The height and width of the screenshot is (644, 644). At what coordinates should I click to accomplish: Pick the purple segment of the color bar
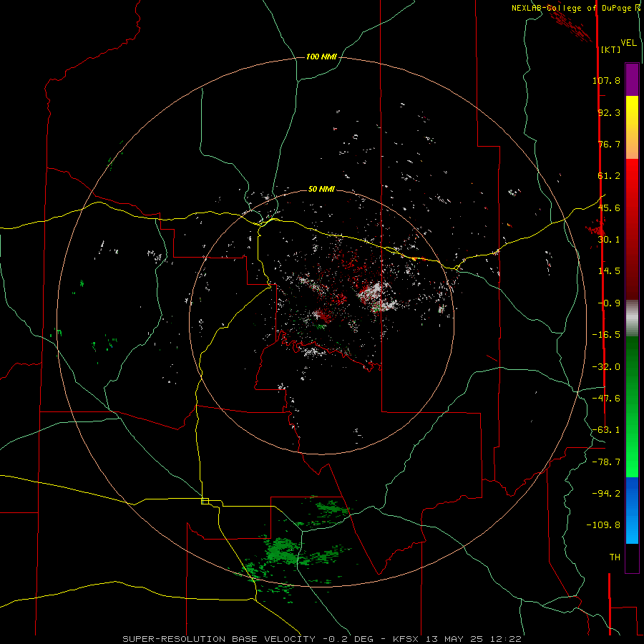point(632,79)
